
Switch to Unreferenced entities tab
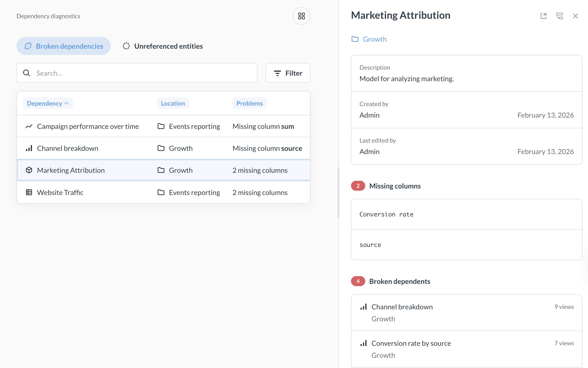[163, 46]
